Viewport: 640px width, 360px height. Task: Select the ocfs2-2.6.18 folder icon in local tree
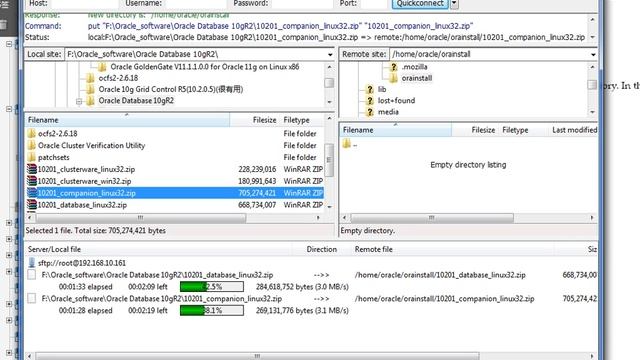pyautogui.click(x=91, y=78)
